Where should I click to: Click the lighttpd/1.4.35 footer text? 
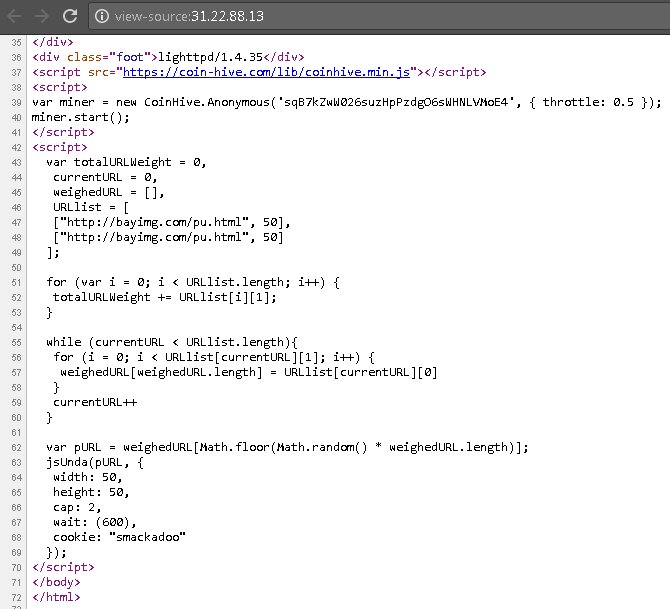(210, 57)
